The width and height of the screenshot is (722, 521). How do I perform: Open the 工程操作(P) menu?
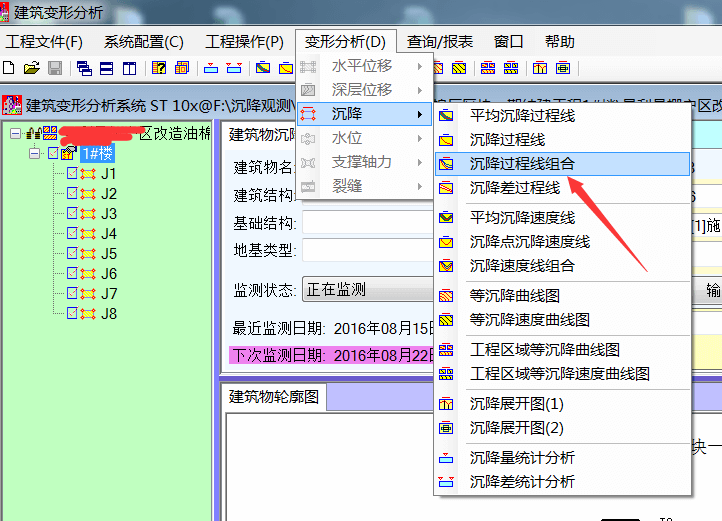(x=244, y=42)
